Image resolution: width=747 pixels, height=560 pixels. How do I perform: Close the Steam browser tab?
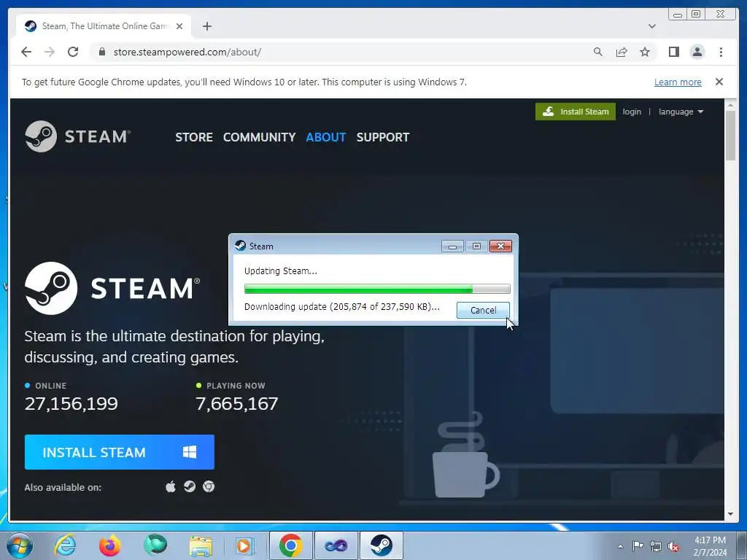pyautogui.click(x=179, y=26)
